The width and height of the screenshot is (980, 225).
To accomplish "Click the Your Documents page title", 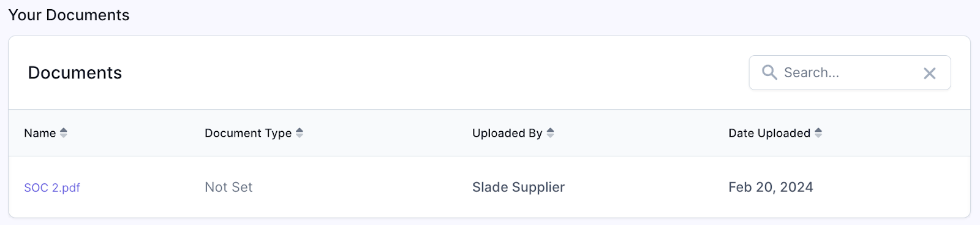I will (69, 15).
